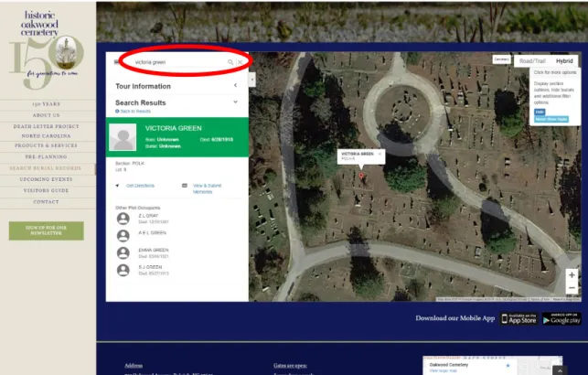588x375 pixels.
Task: Zoom in on the map
Action: pos(572,275)
